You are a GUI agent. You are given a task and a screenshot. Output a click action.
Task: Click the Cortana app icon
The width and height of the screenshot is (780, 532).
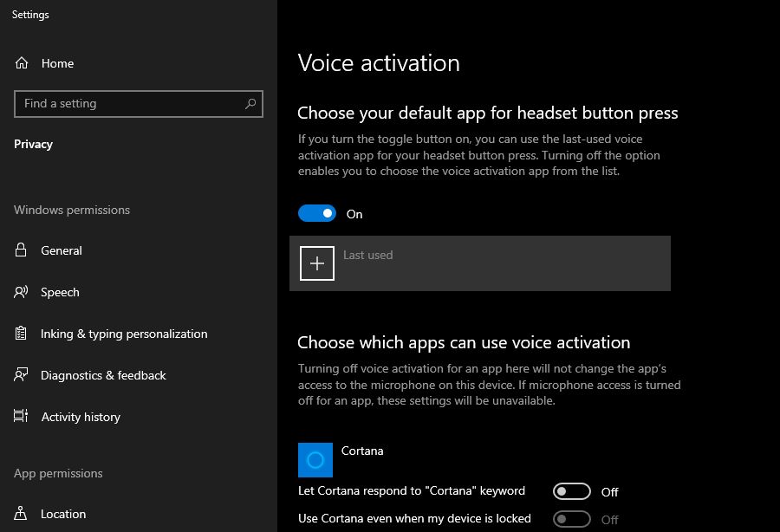point(315,460)
